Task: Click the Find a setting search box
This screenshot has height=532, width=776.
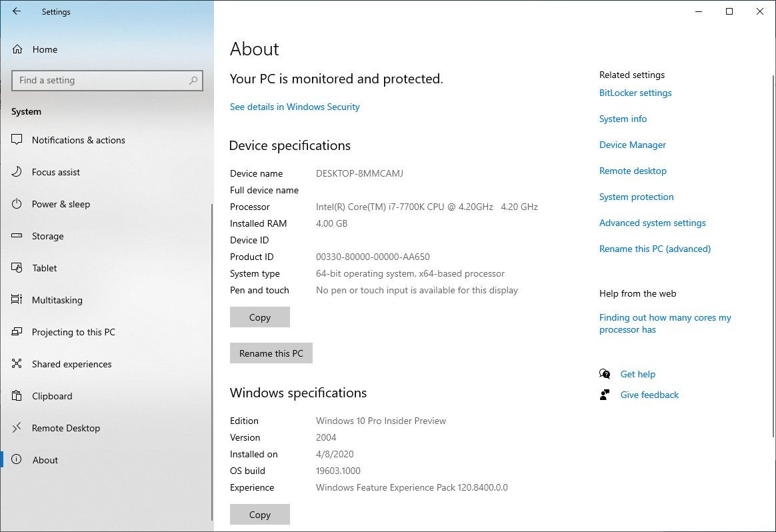Action: tap(100, 81)
